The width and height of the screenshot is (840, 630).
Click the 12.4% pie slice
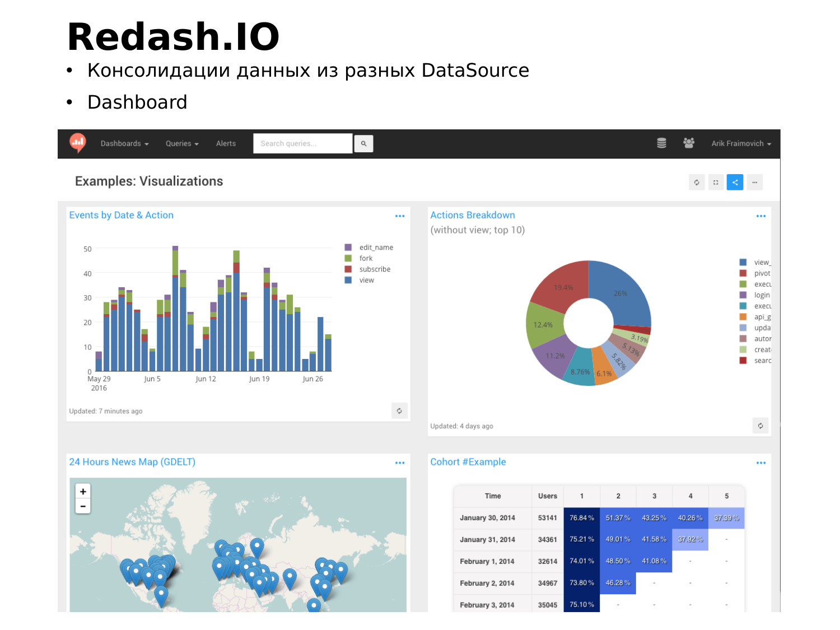pyautogui.click(x=544, y=325)
